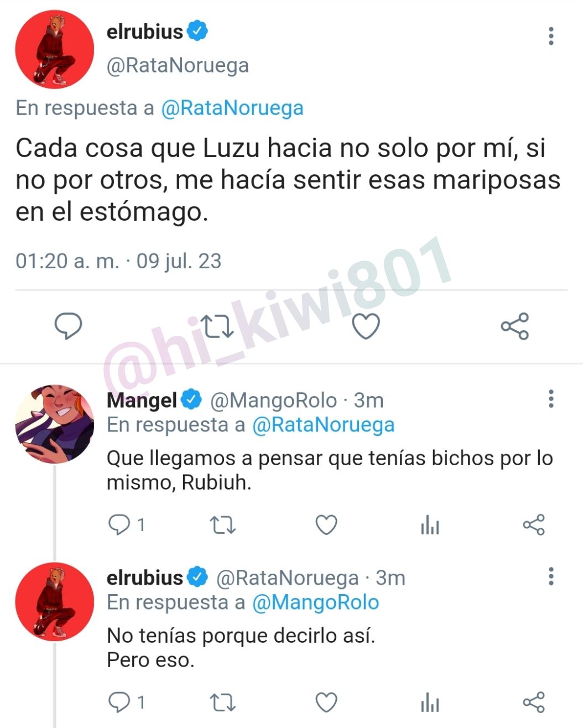Share Mangel's reply tweet
The image size is (583, 728).
click(x=534, y=524)
